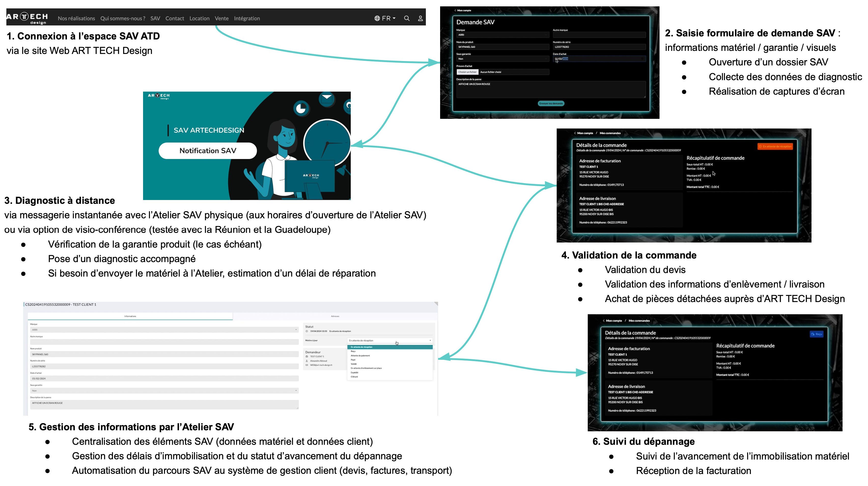This screenshot has height=486, width=868.
Task: Select En attente d'enlèvement sur place option
Action: point(389,368)
